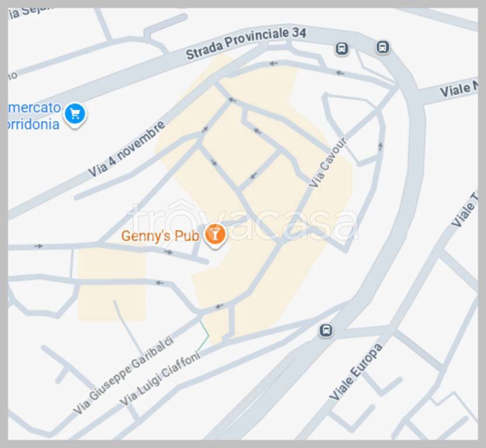Select the bus stop icon near Viale Europa
The height and width of the screenshot is (448, 486).
[326, 330]
